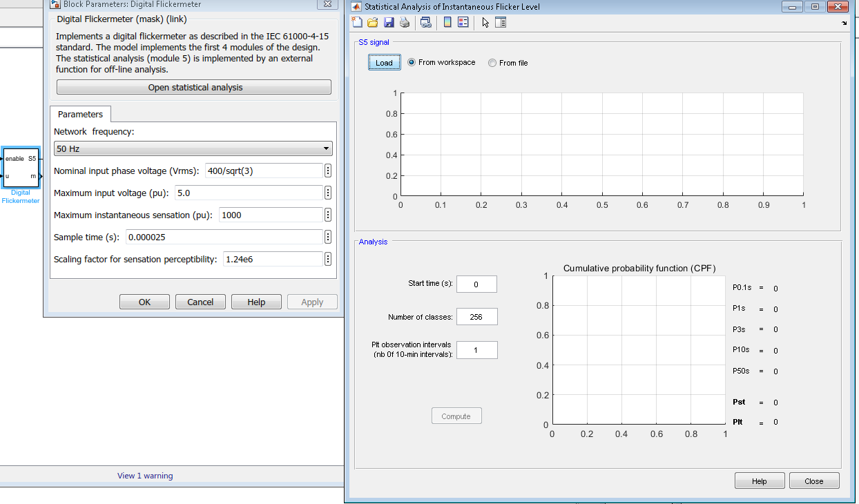Click the Number of classes input field
This screenshot has height=504, width=859.
point(476,317)
